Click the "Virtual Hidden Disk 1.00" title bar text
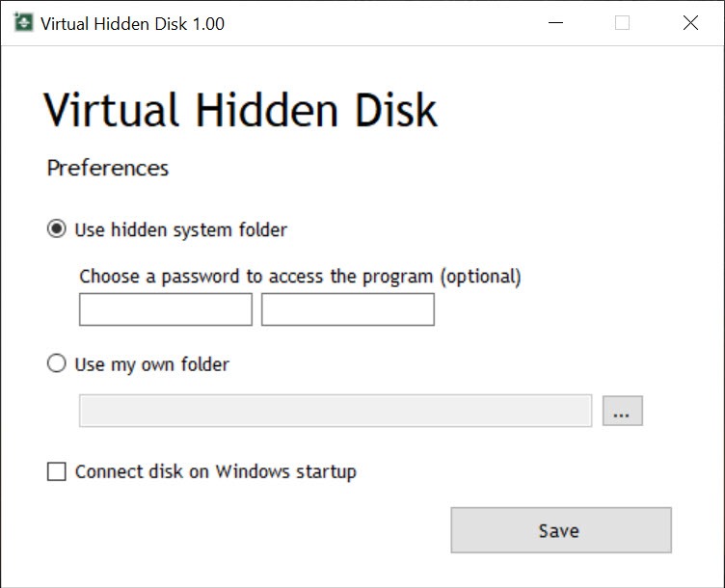This screenshot has height=588, width=725. (x=133, y=23)
